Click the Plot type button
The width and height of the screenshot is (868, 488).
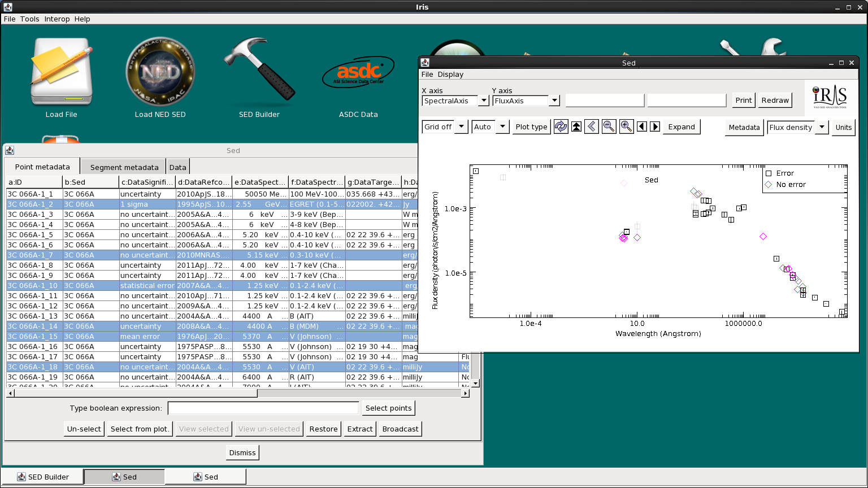pyautogui.click(x=531, y=127)
